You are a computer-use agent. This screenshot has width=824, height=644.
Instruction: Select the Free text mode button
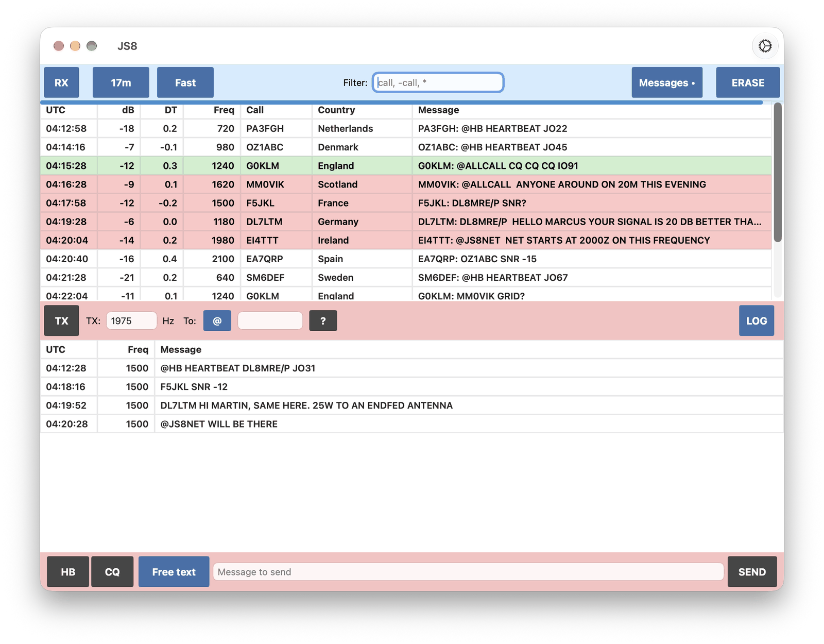(x=174, y=571)
